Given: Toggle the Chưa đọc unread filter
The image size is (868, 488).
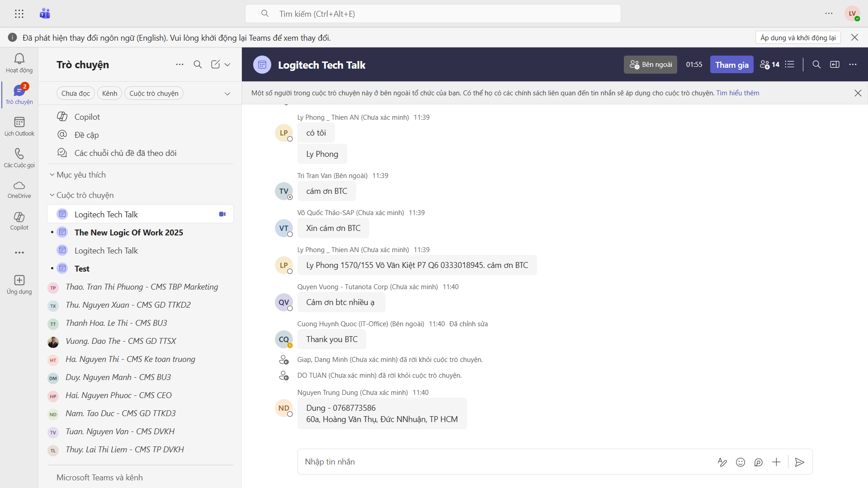Looking at the screenshot, I should pos(75,94).
